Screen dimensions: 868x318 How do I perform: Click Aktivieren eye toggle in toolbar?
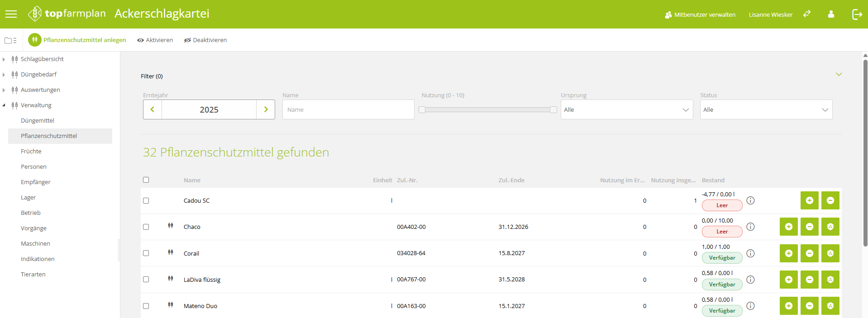(155, 40)
